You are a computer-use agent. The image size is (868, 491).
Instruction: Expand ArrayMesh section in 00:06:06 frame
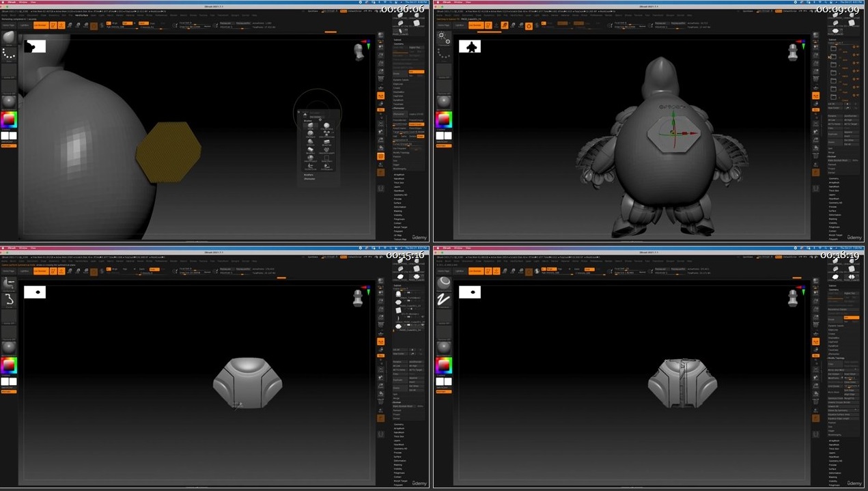(400, 174)
